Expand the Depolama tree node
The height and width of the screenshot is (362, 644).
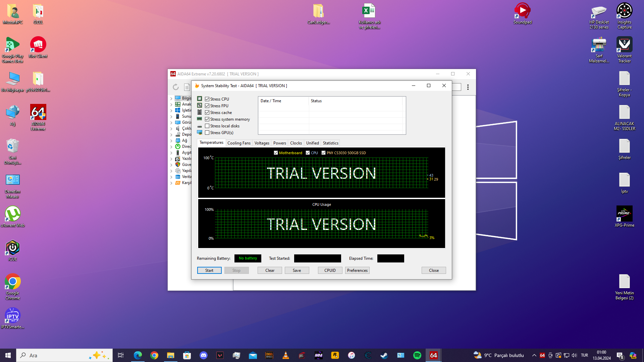point(171,135)
